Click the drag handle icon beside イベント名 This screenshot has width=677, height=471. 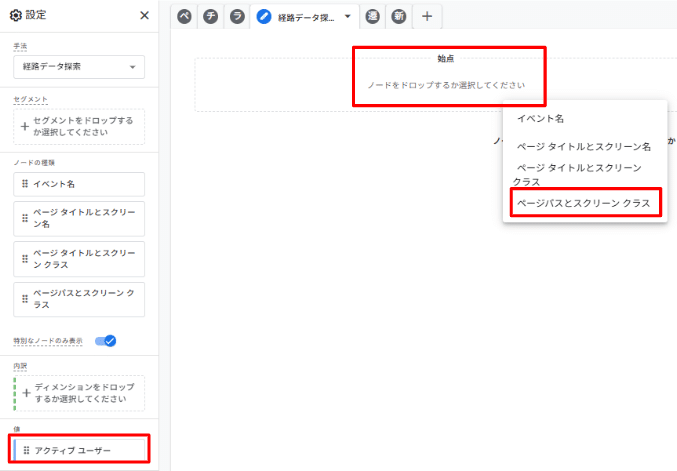click(25, 185)
